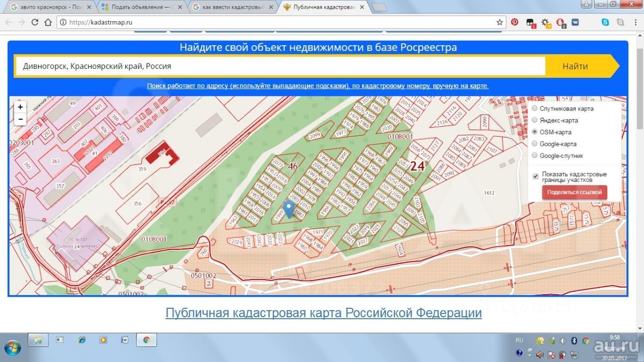Click parcel number 2029 on the map

(237, 242)
